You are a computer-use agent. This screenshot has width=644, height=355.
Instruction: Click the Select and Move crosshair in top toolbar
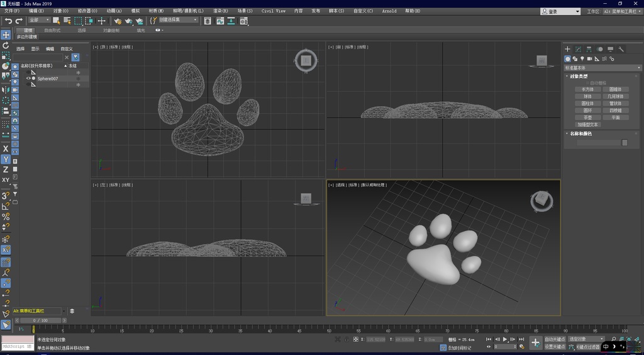(101, 21)
